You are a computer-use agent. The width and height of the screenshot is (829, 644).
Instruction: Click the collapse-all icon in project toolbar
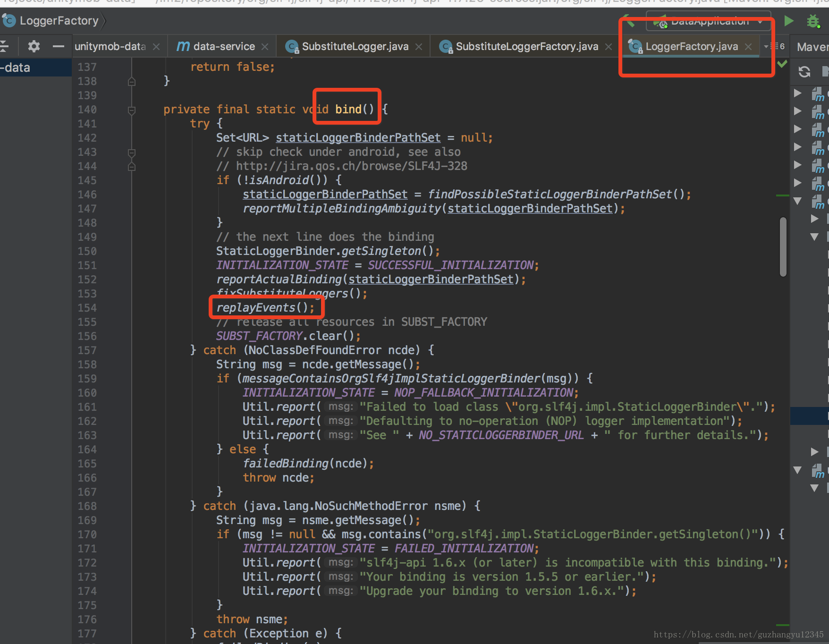click(4, 46)
